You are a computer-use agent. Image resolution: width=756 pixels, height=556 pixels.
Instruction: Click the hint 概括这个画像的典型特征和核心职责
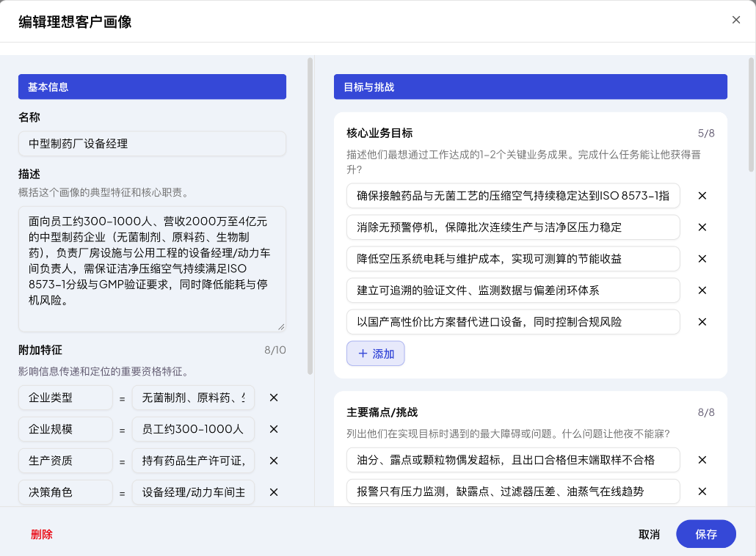click(105, 192)
